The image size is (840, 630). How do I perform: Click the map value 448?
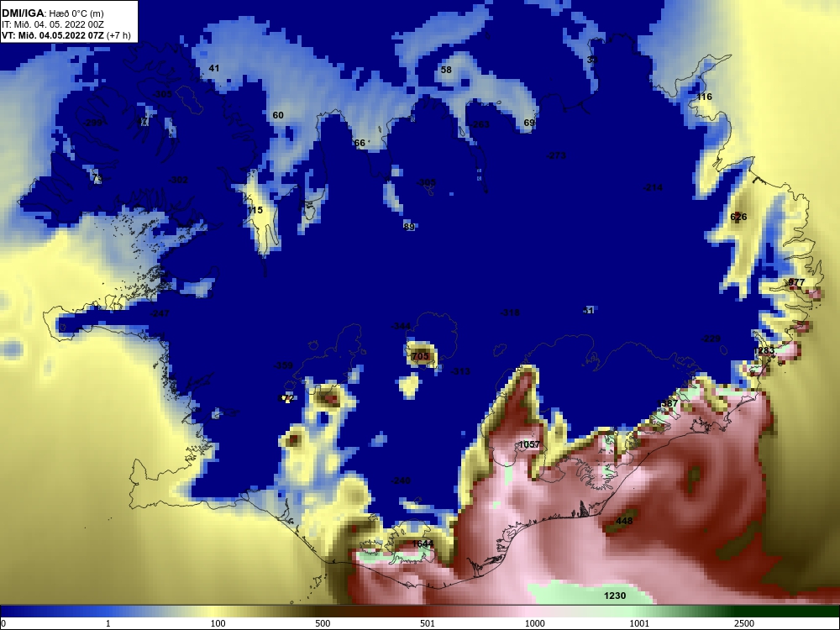624,521
